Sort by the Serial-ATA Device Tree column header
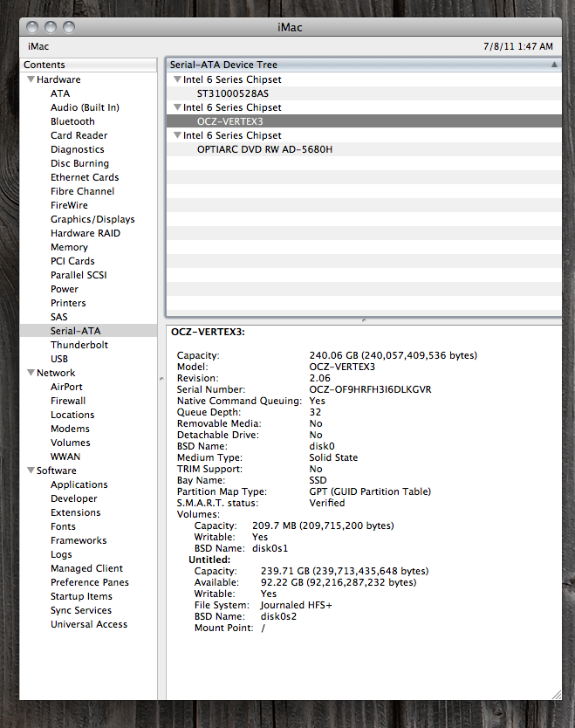The width and height of the screenshot is (575, 728). click(364, 65)
